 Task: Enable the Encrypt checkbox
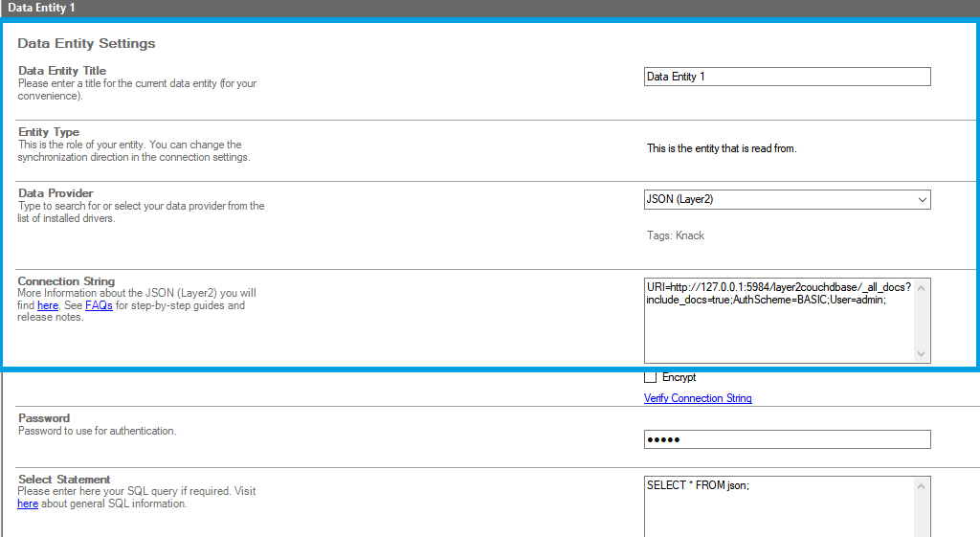point(651,377)
